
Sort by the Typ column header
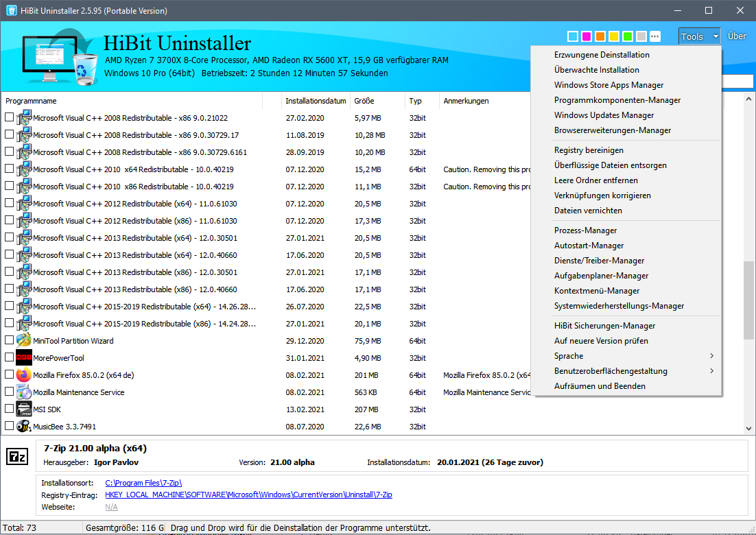click(423, 101)
